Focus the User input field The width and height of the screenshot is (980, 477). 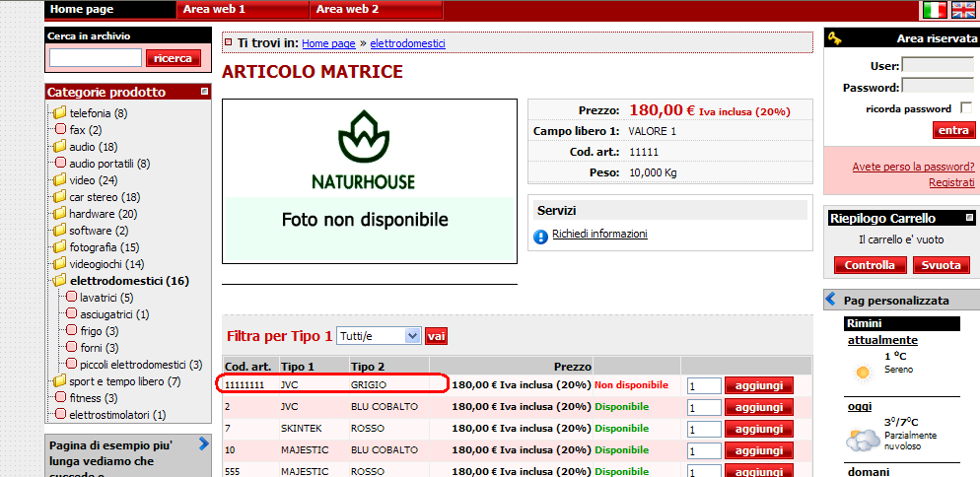point(938,65)
